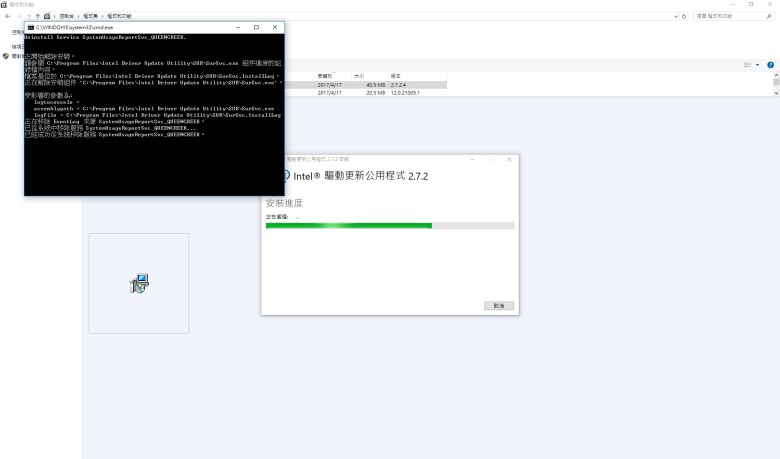Maximize the cmd.exe window
The height and width of the screenshot is (459, 780).
pos(256,27)
